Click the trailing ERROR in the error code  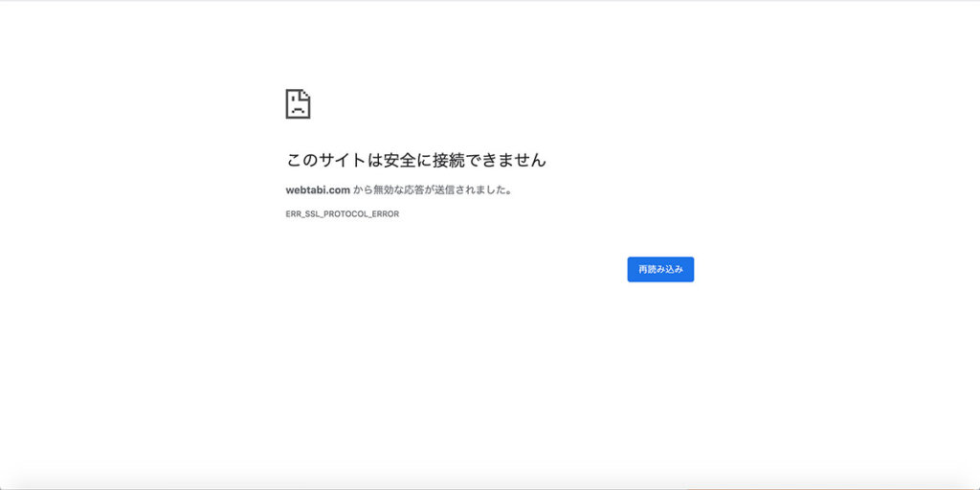[x=386, y=214]
